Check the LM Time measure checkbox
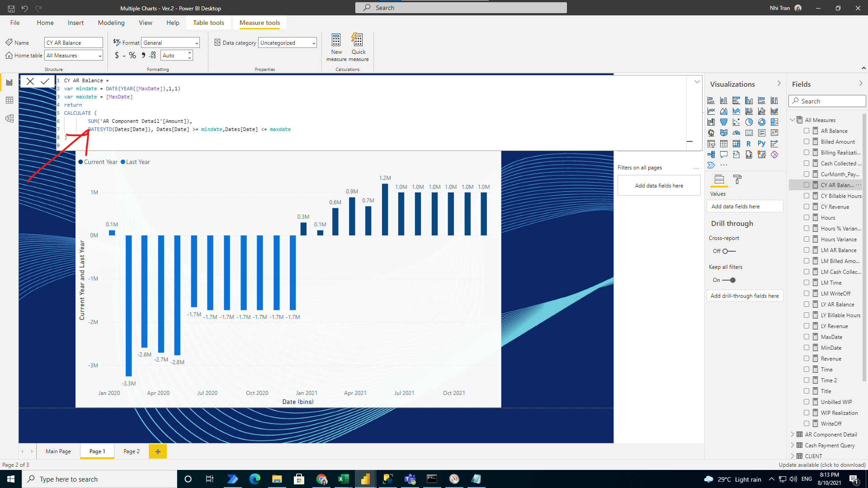This screenshot has height=488, width=868. [807, 282]
